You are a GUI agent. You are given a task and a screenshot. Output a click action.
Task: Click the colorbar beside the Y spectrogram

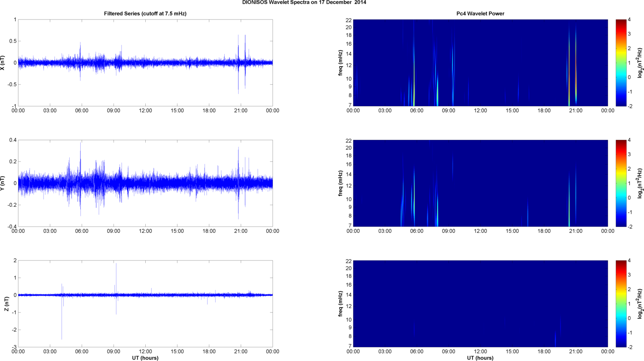pyautogui.click(x=621, y=183)
